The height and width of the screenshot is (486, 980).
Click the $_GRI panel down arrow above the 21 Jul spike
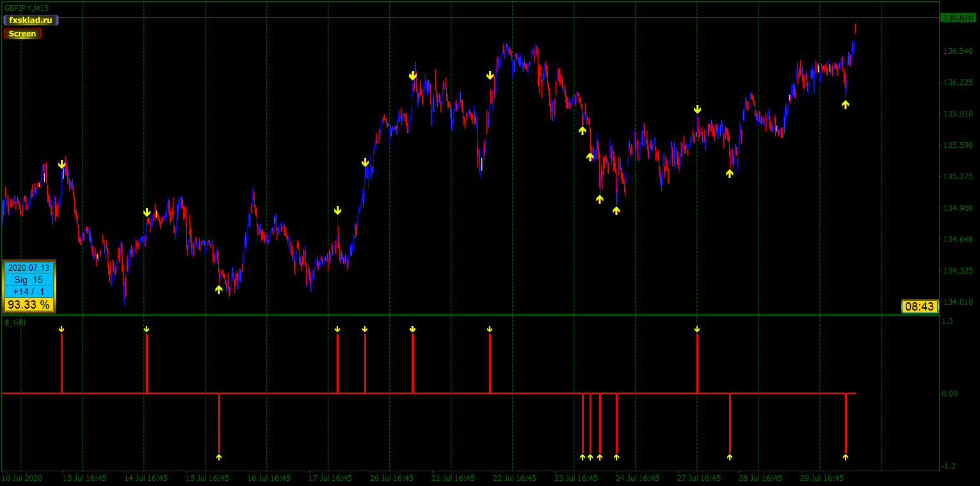pos(490,329)
